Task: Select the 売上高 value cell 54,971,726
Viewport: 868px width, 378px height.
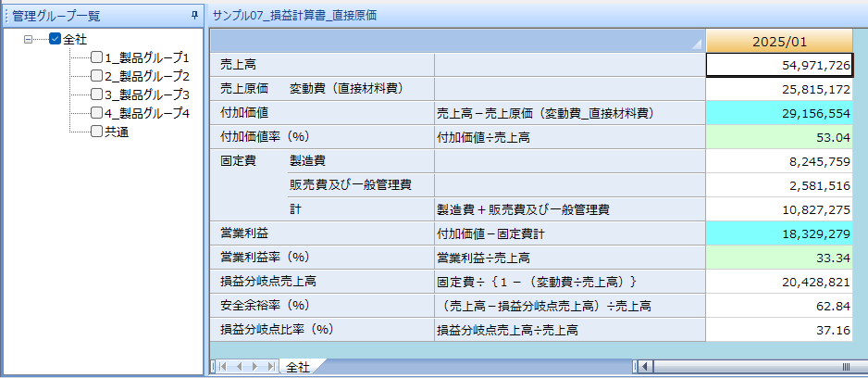Action: click(779, 65)
